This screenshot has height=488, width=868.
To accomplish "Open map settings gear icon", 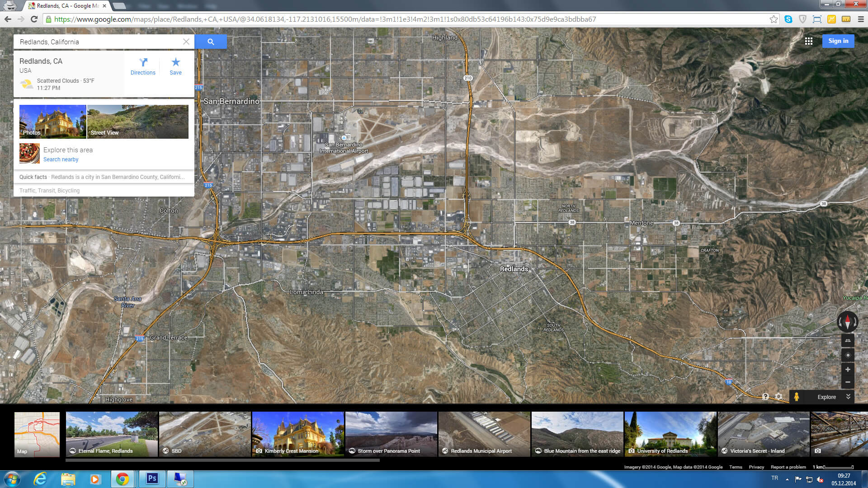I will point(778,397).
